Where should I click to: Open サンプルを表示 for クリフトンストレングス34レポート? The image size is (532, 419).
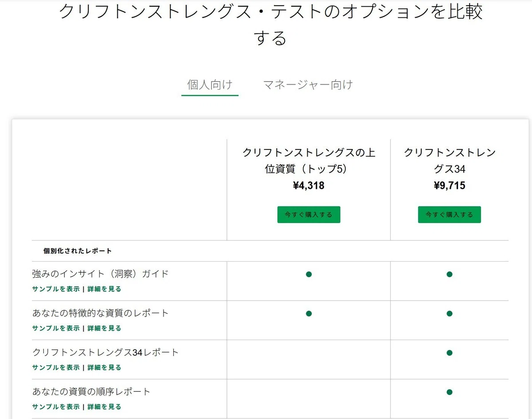coord(56,368)
